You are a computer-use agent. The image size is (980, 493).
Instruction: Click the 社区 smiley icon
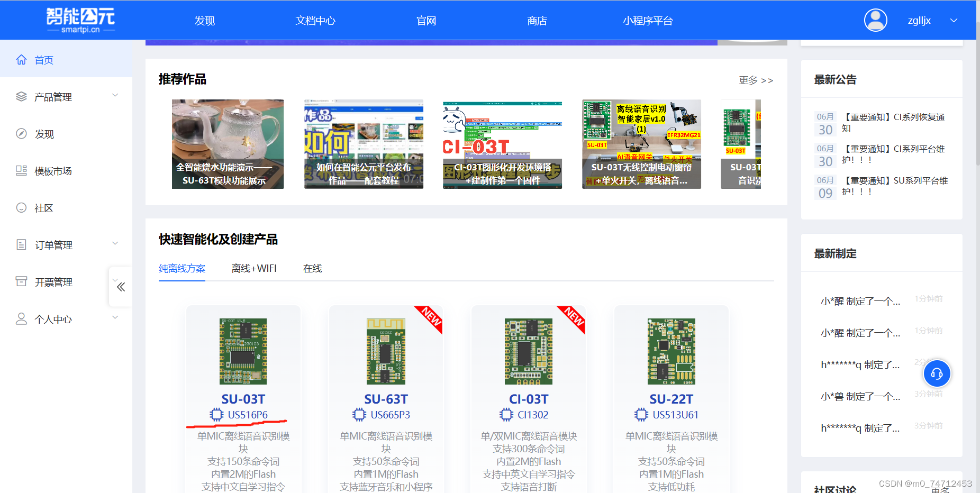pyautogui.click(x=21, y=208)
